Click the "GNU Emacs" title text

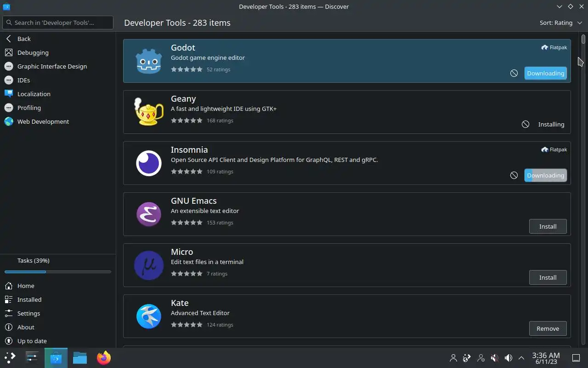click(193, 201)
